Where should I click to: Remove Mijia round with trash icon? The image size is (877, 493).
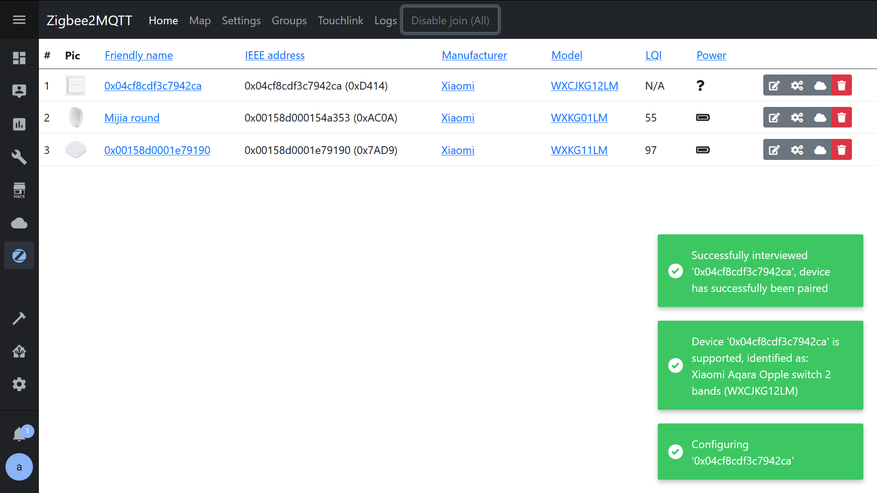[842, 118]
